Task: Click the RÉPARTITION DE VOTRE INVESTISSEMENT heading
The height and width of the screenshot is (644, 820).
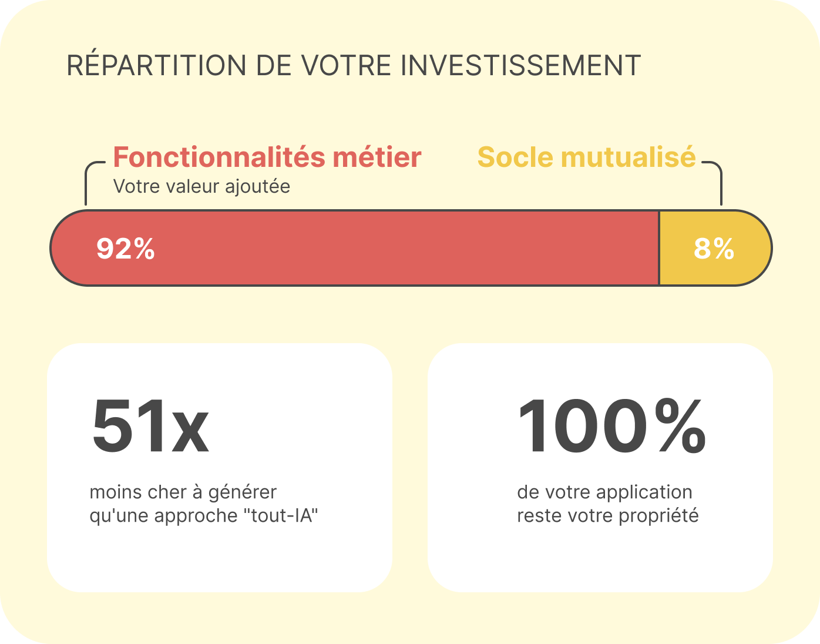Action: click(354, 65)
